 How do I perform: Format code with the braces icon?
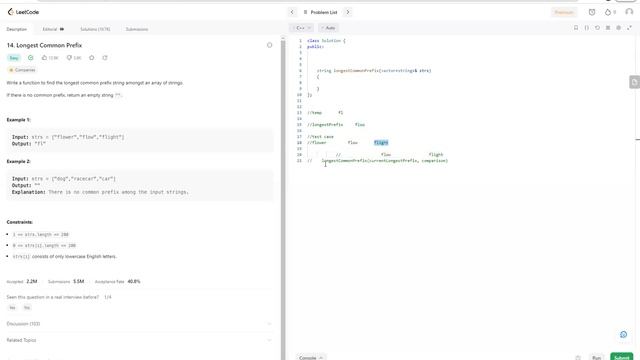pos(587,28)
